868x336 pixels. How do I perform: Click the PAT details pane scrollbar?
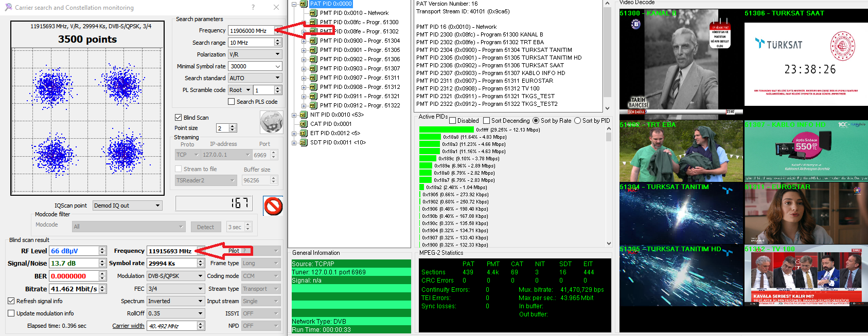click(x=608, y=55)
